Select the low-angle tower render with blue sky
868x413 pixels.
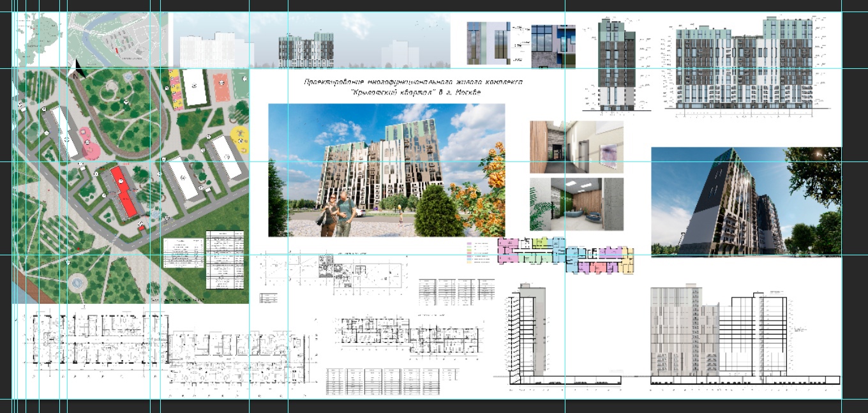(x=746, y=202)
